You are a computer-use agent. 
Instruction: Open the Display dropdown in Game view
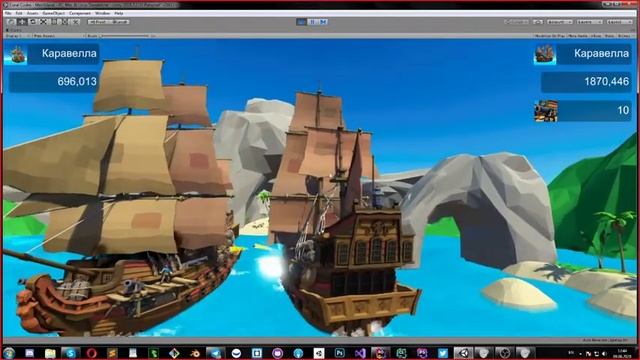pyautogui.click(x=17, y=36)
